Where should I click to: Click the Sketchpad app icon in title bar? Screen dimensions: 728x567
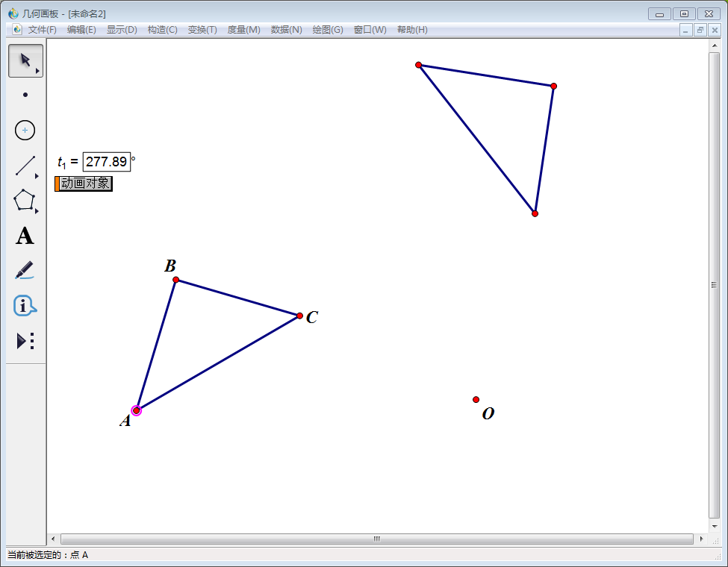point(13,13)
